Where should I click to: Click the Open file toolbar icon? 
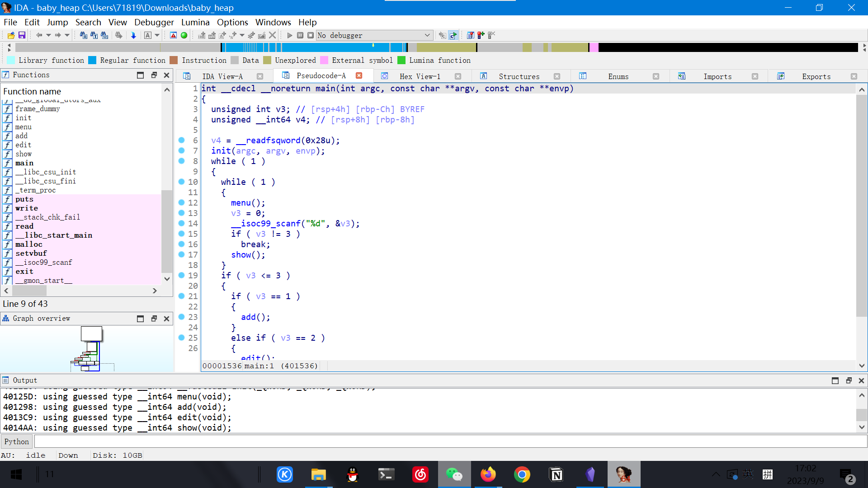pyautogui.click(x=11, y=35)
